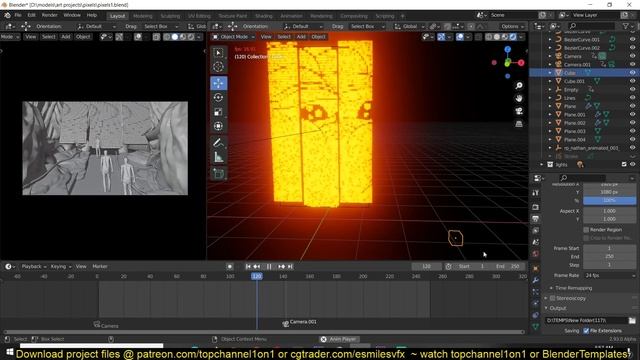Open the Frame Rate 24 fps dropdown
This screenshot has height=360, width=640.
[x=609, y=276]
